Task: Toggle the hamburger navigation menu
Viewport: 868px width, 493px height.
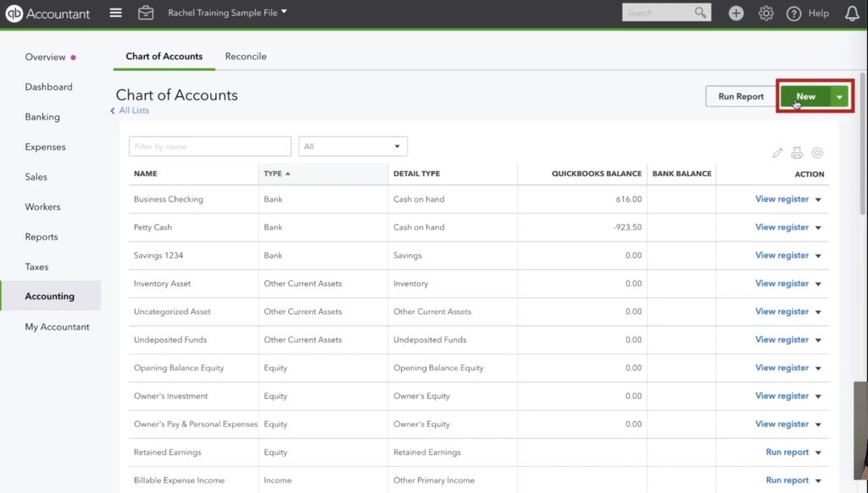Action: click(x=115, y=12)
